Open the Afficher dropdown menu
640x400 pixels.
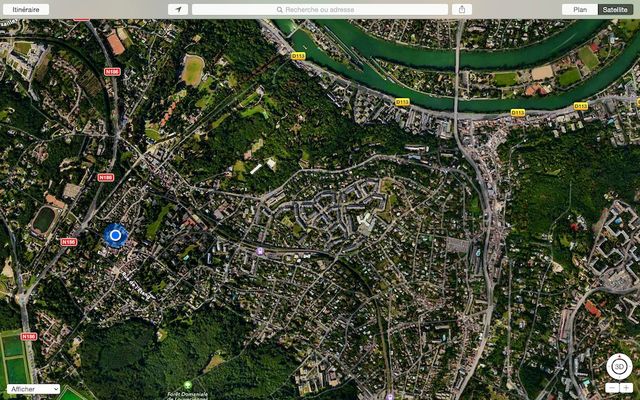pyautogui.click(x=32, y=388)
